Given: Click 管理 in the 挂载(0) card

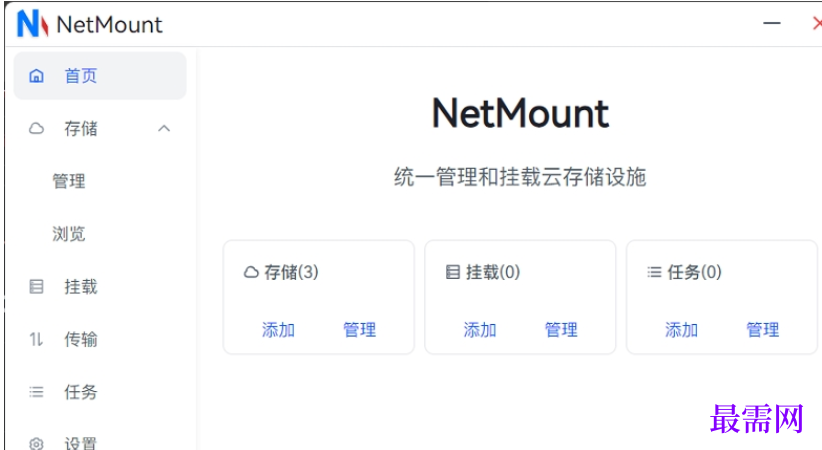Looking at the screenshot, I should pos(561,330).
